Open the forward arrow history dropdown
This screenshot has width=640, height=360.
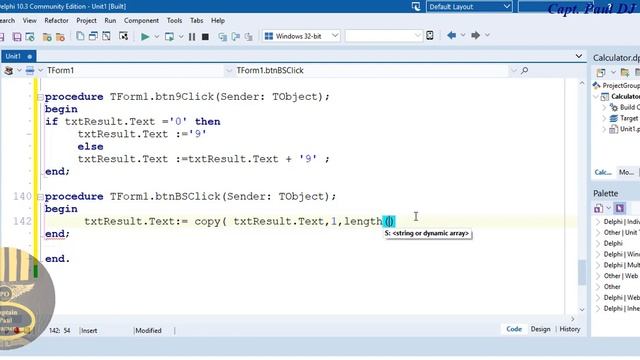(x=487, y=36)
